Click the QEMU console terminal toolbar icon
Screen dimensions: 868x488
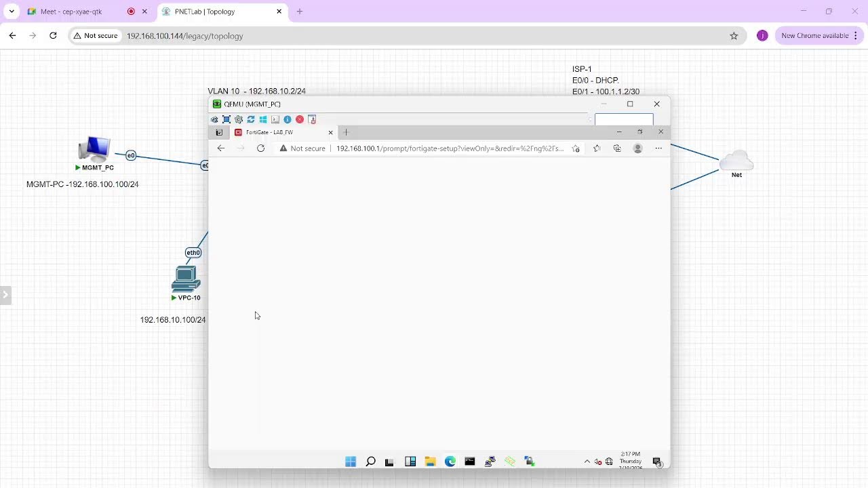[x=275, y=119]
